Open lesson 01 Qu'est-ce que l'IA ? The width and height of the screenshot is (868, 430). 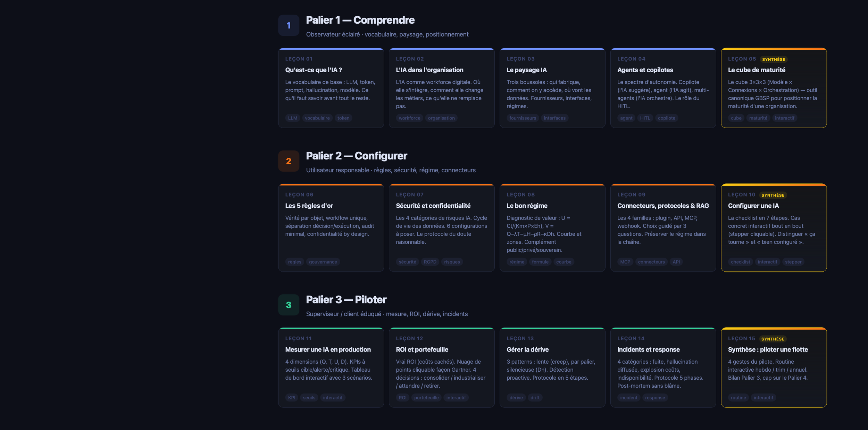point(331,88)
